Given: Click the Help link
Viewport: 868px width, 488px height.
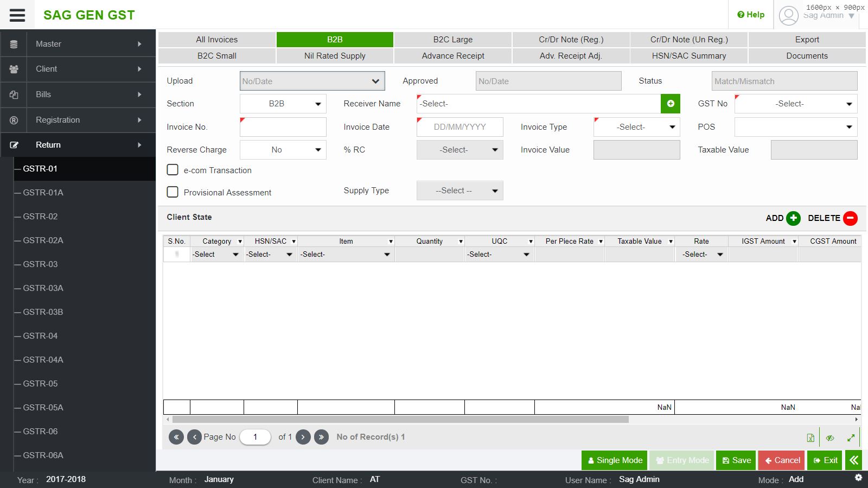Looking at the screenshot, I should tap(751, 15).
